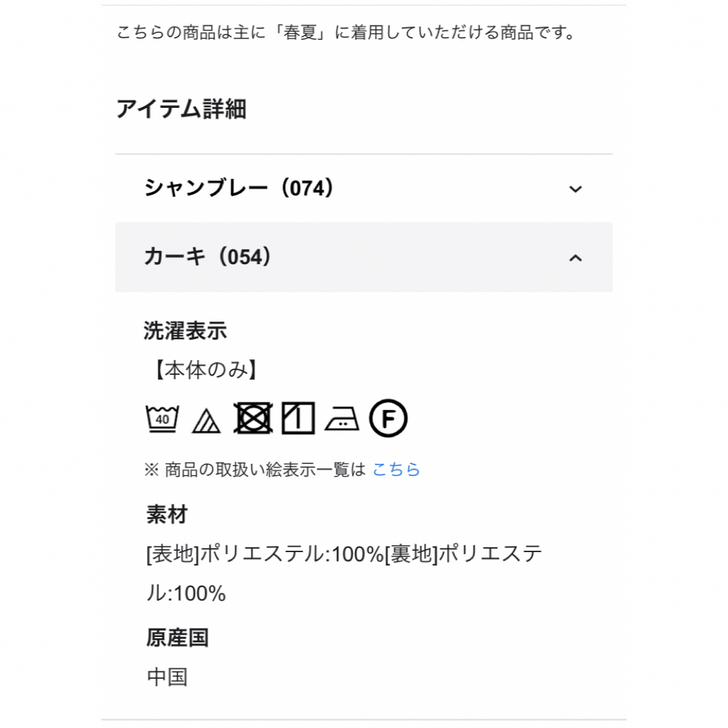Click the 原産国 heading

[x=177, y=638]
